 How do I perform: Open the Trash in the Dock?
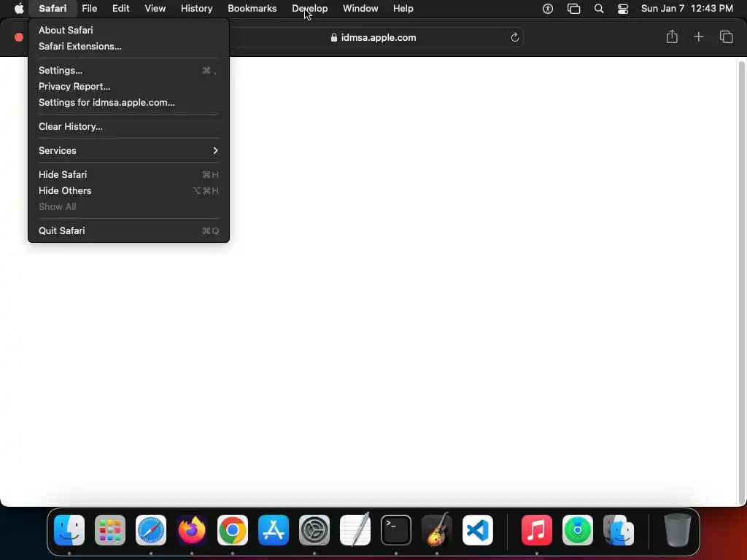pos(677,530)
